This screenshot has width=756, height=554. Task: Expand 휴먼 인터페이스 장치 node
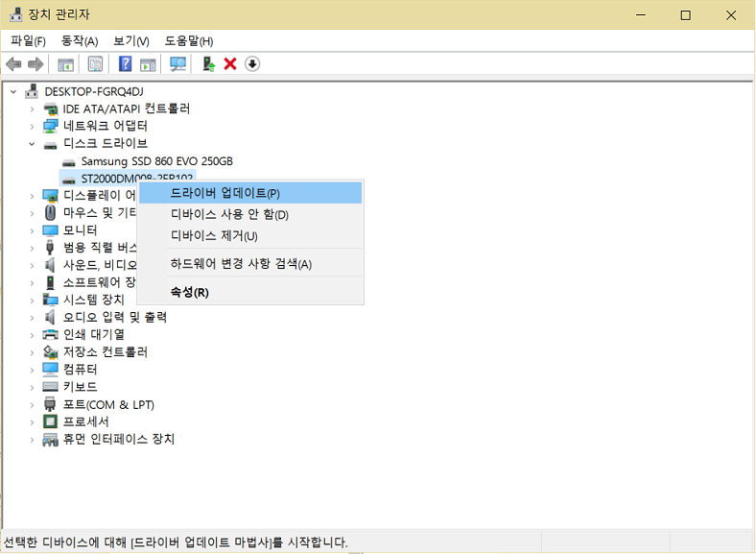(32, 440)
